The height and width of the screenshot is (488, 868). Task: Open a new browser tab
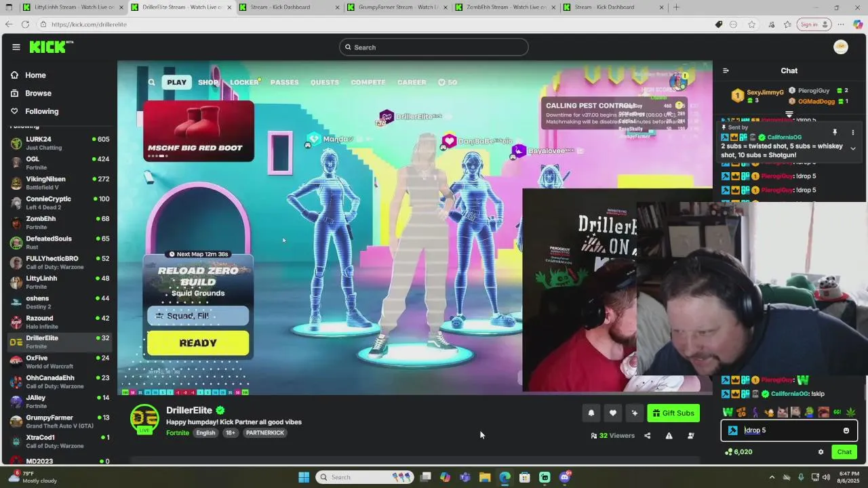676,7
